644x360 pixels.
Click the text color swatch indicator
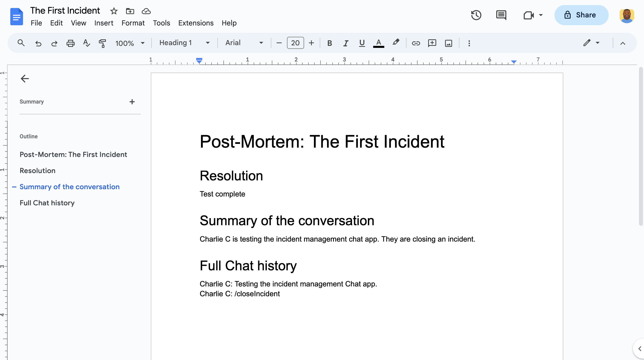[x=379, y=47]
